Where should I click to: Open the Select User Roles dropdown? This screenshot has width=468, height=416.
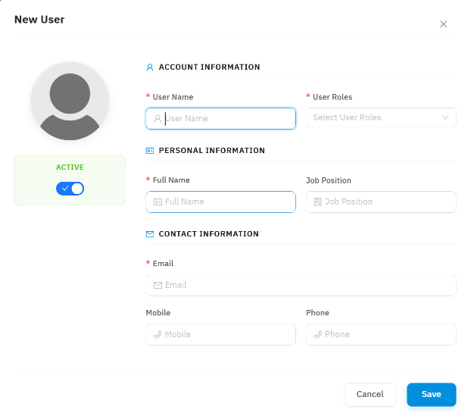pyautogui.click(x=381, y=117)
